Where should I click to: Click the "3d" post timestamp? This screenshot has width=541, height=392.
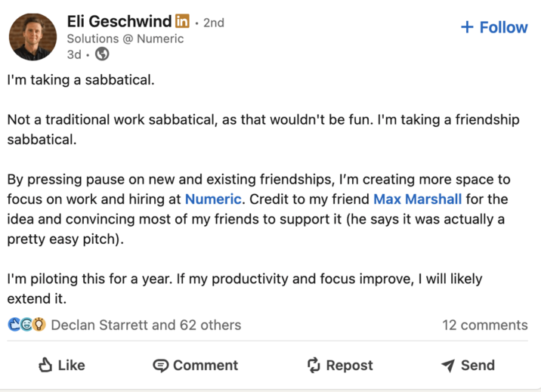click(x=74, y=54)
